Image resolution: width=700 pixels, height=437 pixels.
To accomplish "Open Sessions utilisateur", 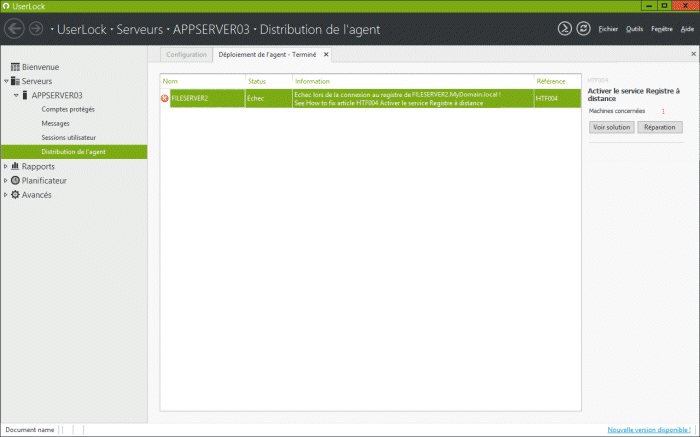I will tap(68, 138).
